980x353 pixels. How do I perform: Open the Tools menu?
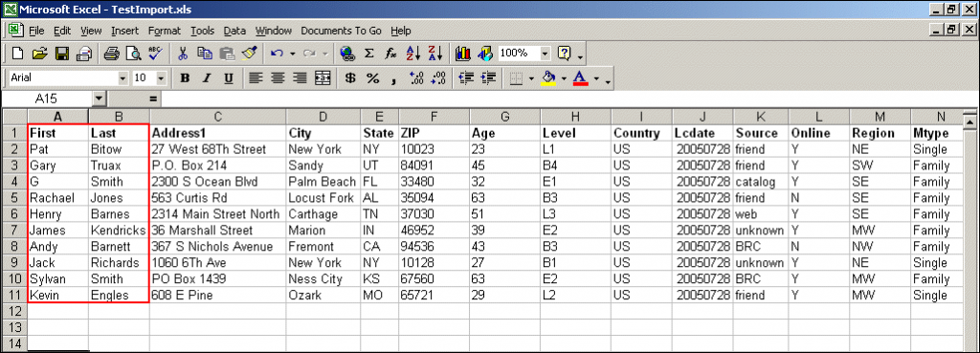click(x=203, y=31)
